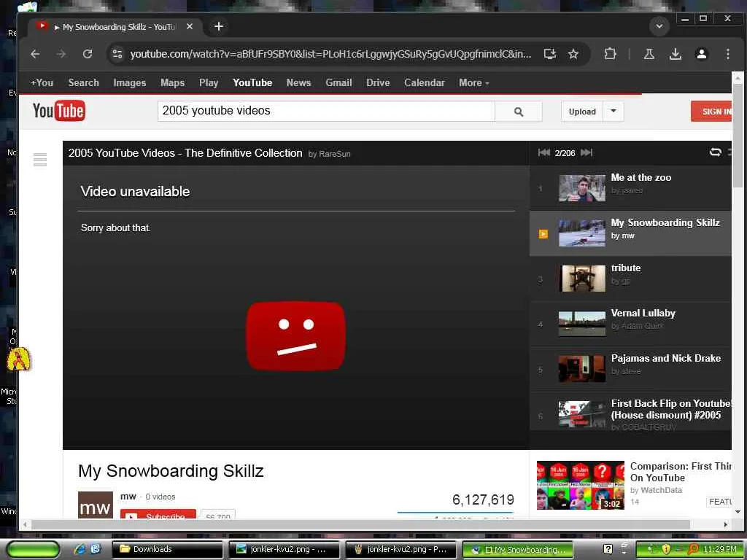Open Drive in Google bar
The width and height of the screenshot is (747, 560).
pos(378,83)
